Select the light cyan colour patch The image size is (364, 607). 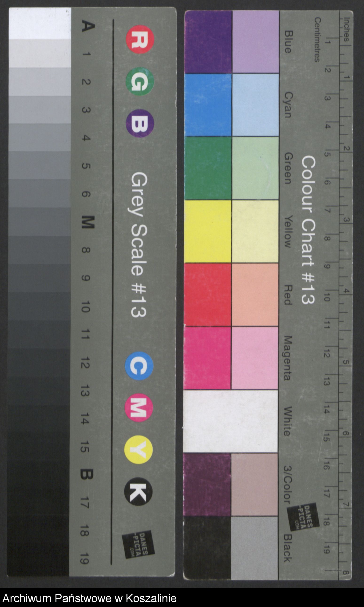(255, 105)
